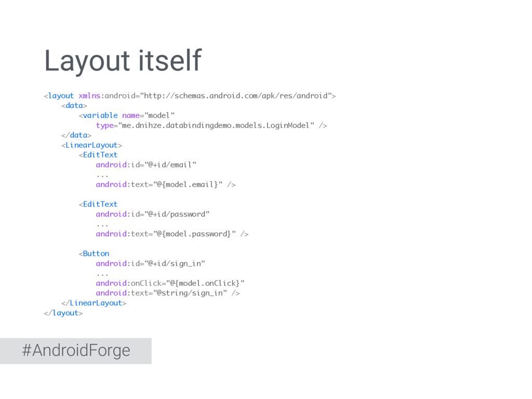Select the EditText tag above the password id
Viewport: 532px width, 399px height.
(x=98, y=204)
